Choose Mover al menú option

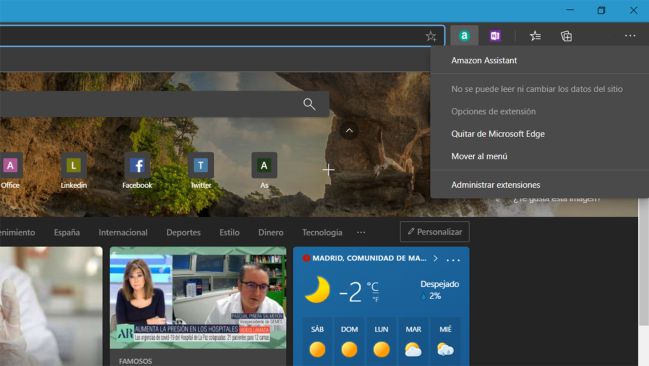pos(479,156)
